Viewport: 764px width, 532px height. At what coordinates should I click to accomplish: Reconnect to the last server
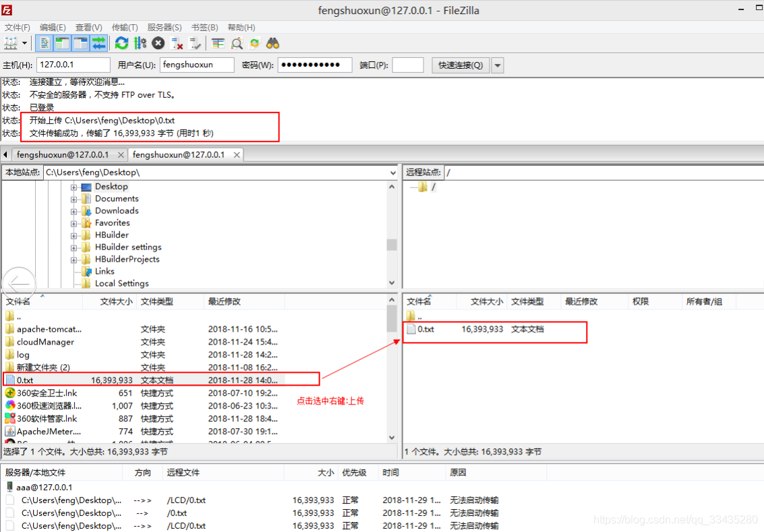click(195, 43)
